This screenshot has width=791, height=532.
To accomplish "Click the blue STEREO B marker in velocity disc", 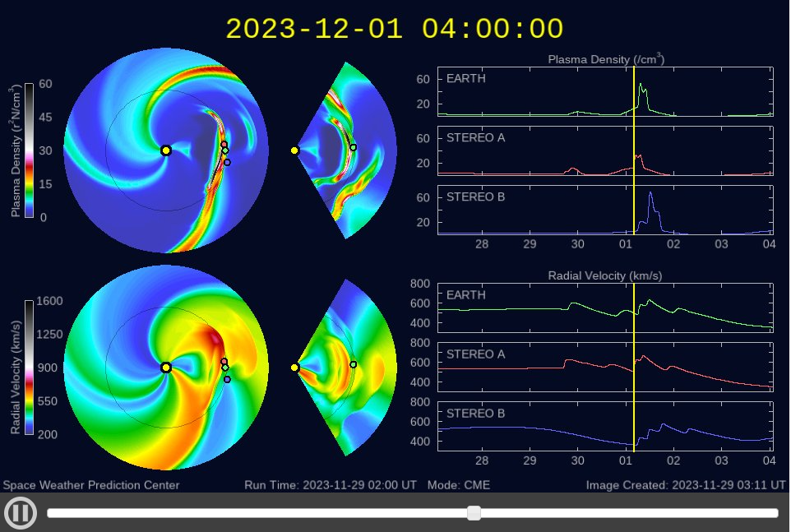I will 227,379.
